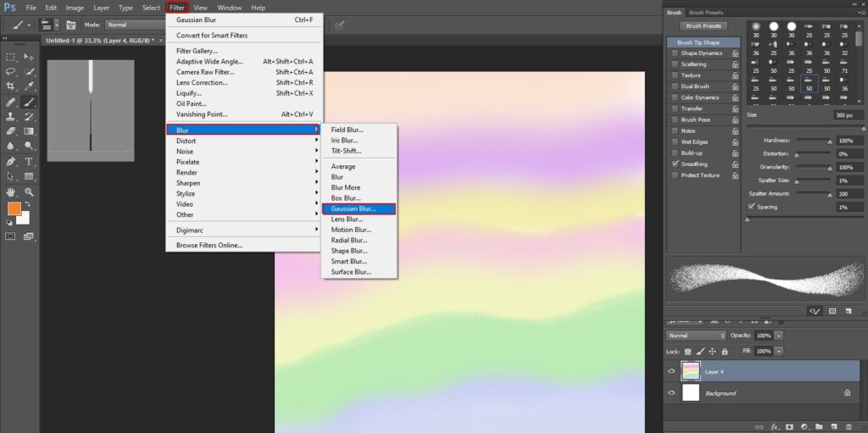Add a layer style (fx)
868x433 pixels.
click(x=775, y=427)
